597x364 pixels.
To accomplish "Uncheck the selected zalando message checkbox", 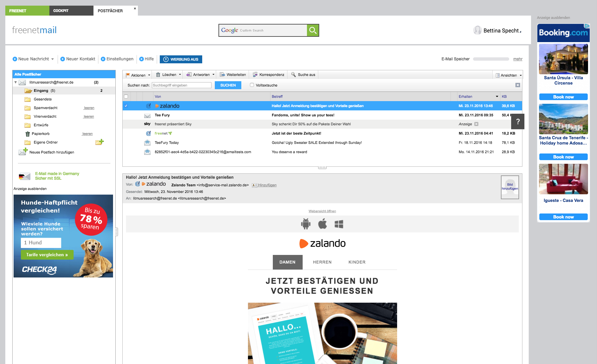I will 126,106.
